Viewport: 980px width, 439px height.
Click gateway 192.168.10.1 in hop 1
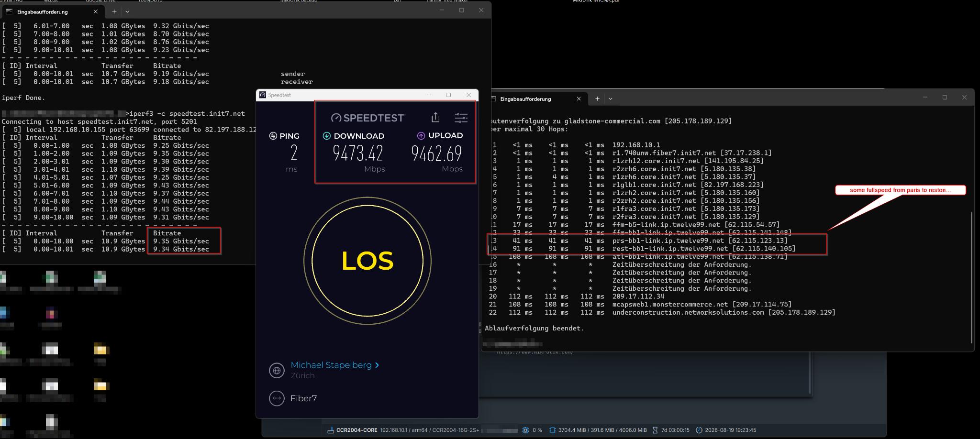[x=636, y=144]
